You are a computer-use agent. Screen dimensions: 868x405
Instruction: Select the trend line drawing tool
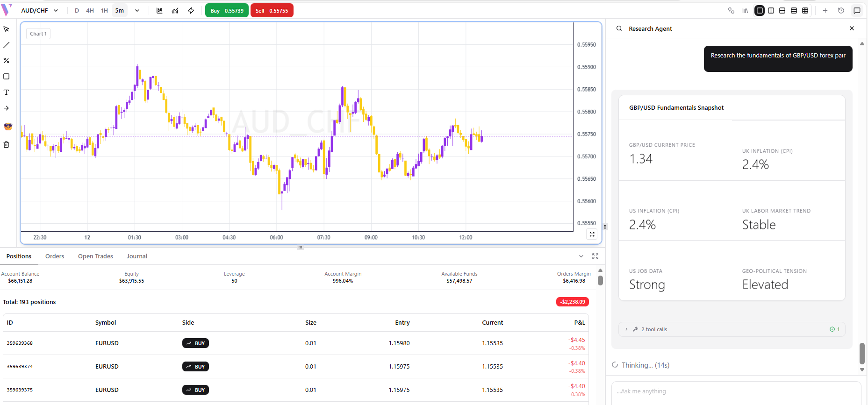tap(7, 45)
